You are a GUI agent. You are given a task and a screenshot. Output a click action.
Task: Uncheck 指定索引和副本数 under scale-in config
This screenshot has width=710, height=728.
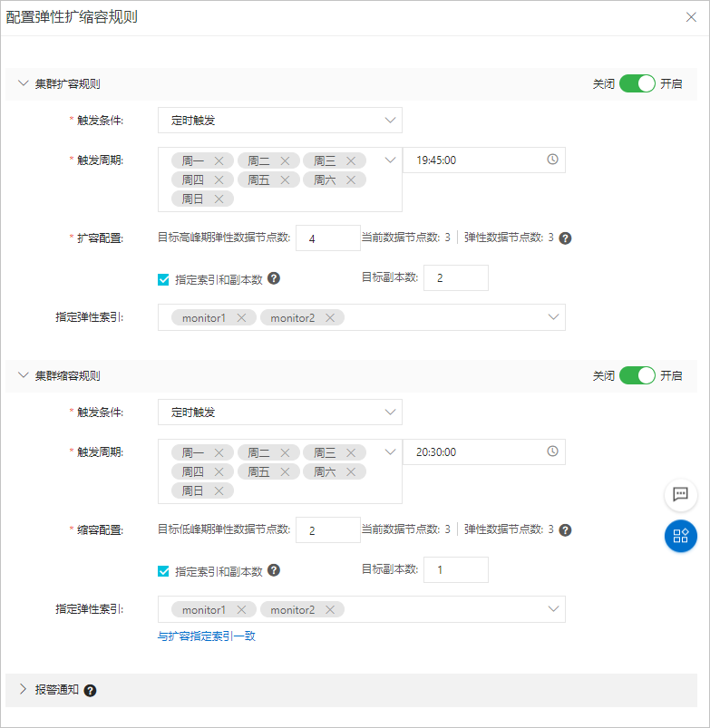tap(163, 571)
